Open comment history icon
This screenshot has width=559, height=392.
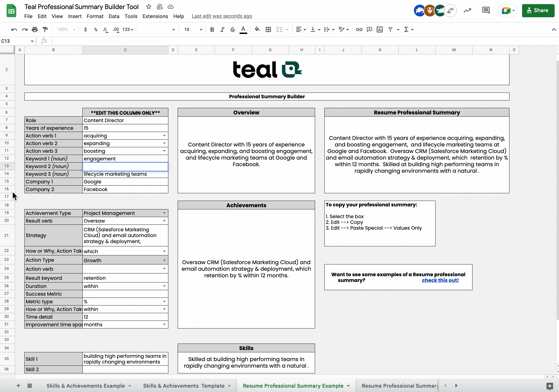[486, 11]
